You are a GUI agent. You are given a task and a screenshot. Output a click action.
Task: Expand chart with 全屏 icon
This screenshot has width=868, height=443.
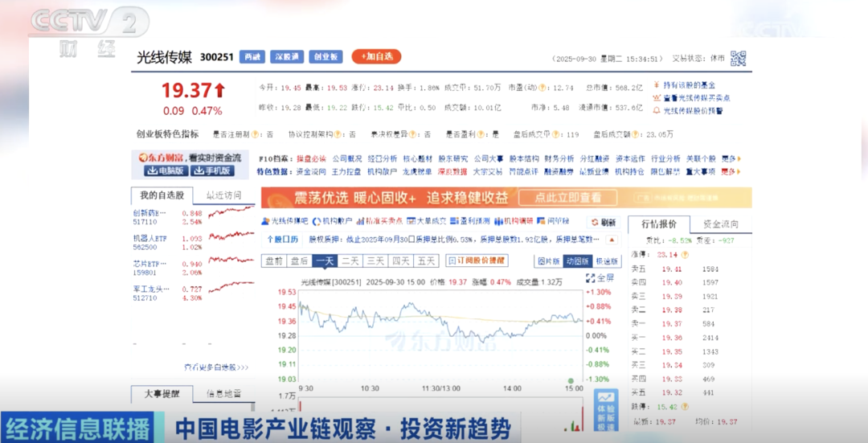click(x=590, y=278)
